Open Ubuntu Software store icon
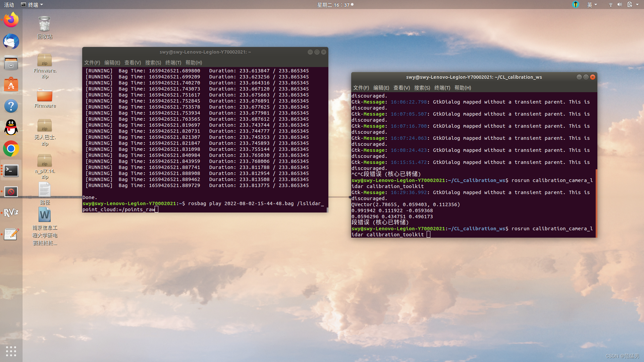 click(x=11, y=84)
